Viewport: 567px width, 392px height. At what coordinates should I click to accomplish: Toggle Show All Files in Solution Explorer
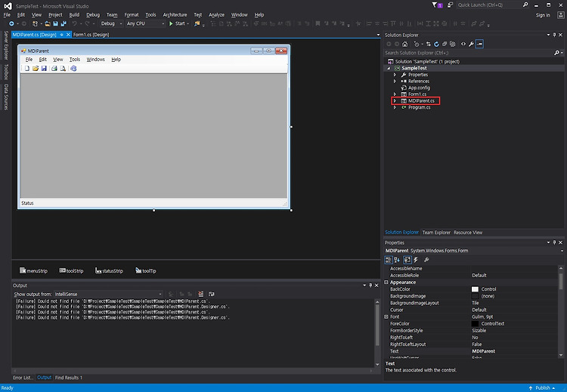pyautogui.click(x=452, y=44)
